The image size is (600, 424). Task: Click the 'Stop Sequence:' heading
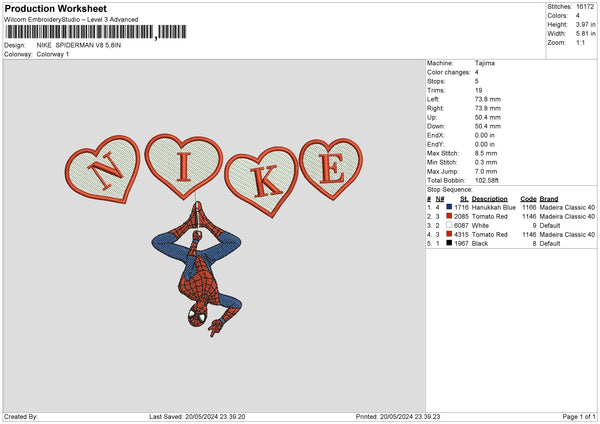(x=450, y=190)
